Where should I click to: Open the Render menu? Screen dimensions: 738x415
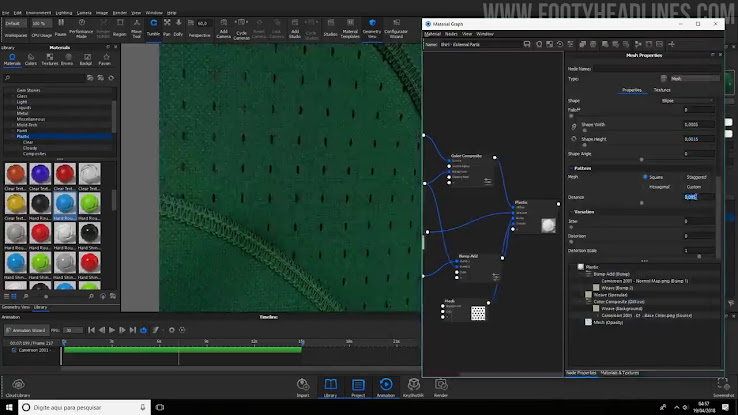pos(120,13)
